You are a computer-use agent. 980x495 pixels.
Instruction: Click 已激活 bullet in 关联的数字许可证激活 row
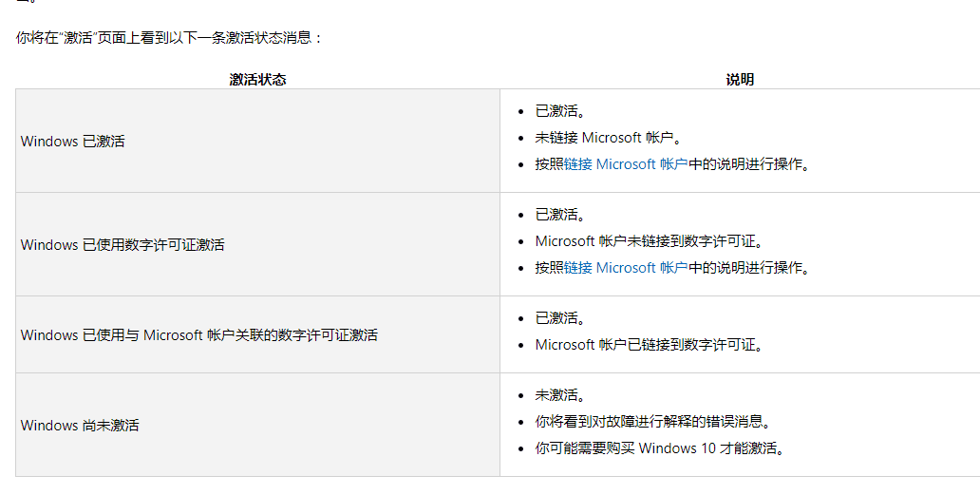560,318
